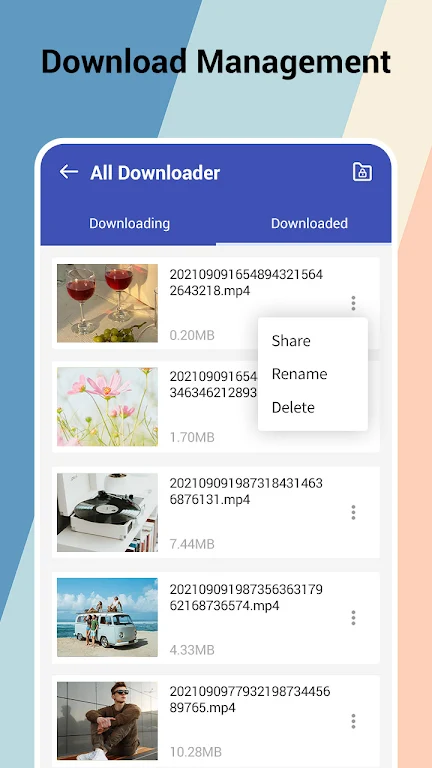The width and height of the screenshot is (432, 768).
Task: Open the record player video thumbnail
Action: (x=107, y=512)
